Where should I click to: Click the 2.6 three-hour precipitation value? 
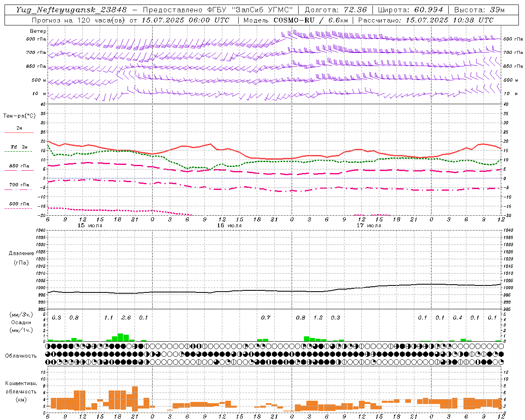[x=126, y=317]
